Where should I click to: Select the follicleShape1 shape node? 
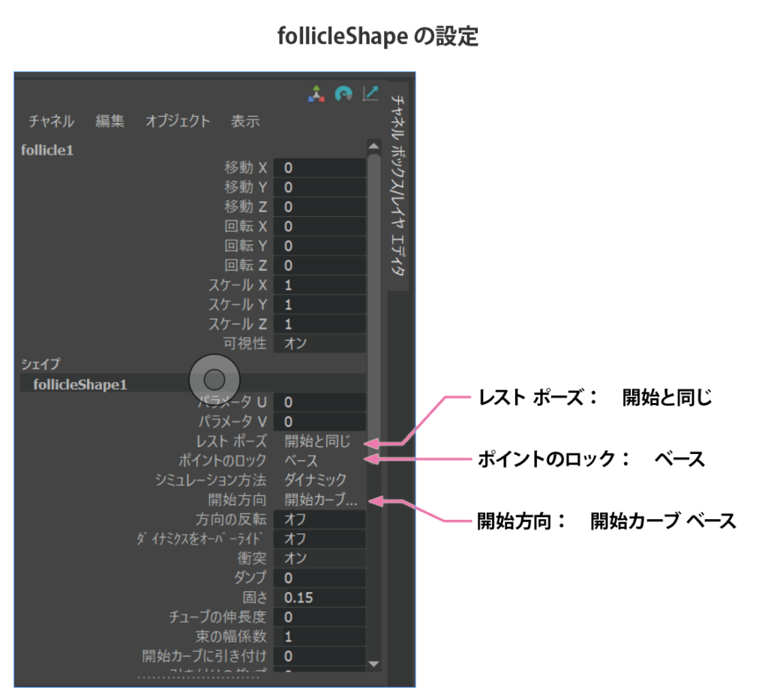tap(80, 384)
